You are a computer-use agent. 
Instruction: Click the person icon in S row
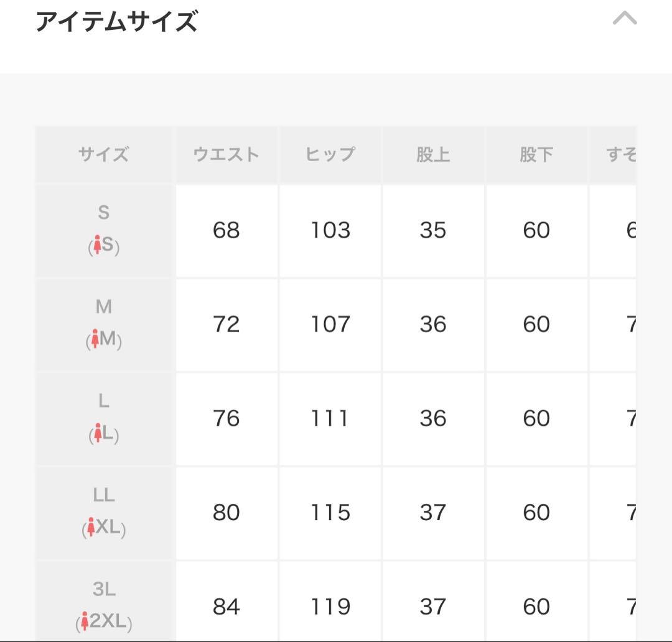97,246
